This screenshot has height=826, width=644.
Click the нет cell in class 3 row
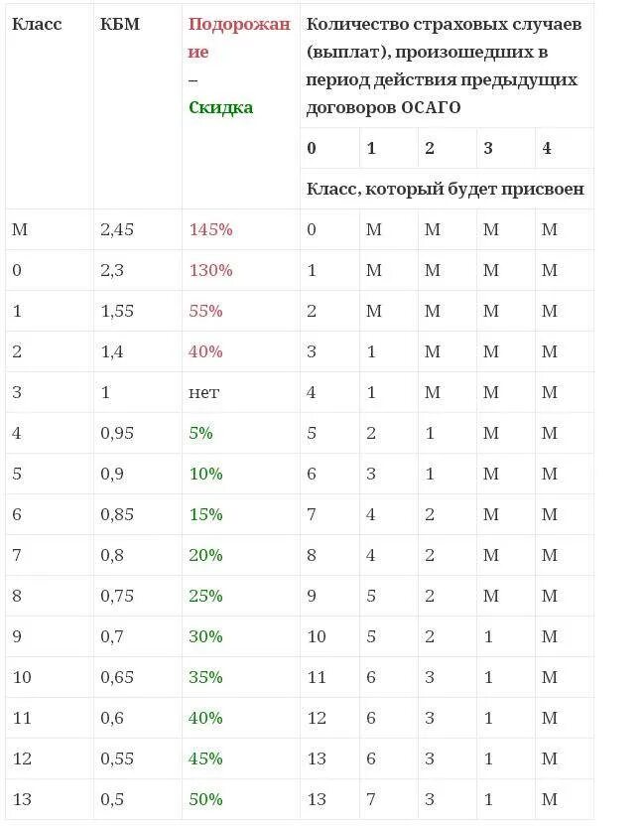pos(203,392)
